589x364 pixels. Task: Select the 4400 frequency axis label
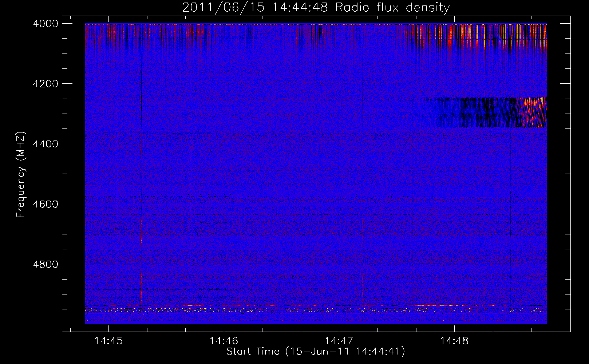point(46,144)
